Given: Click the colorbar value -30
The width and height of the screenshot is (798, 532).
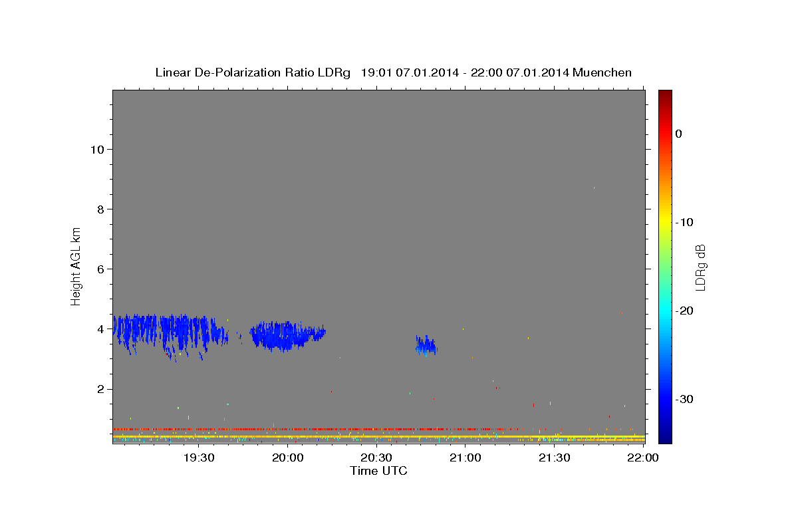Looking at the screenshot, I should pyautogui.click(x=685, y=399).
